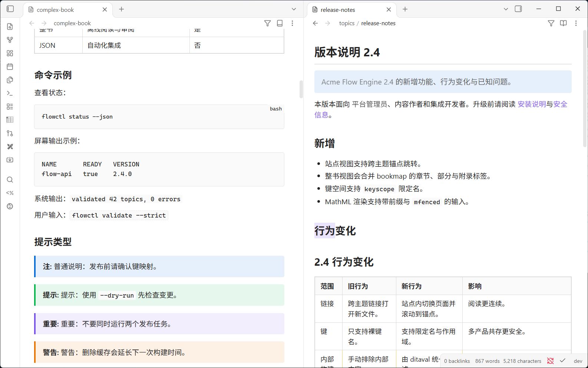Viewport: 588px width, 368px height.
Task: Click the 0 backlinks status item
Action: (457, 361)
